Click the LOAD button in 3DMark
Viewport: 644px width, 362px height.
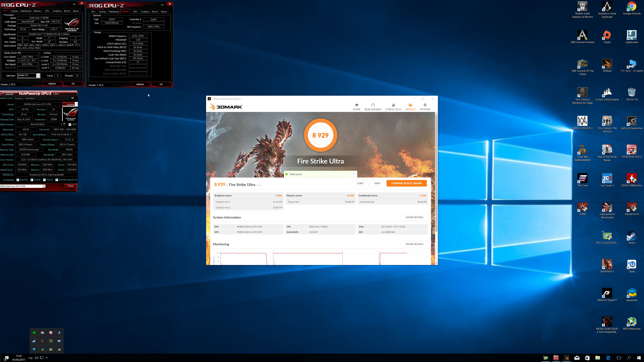[360, 183]
